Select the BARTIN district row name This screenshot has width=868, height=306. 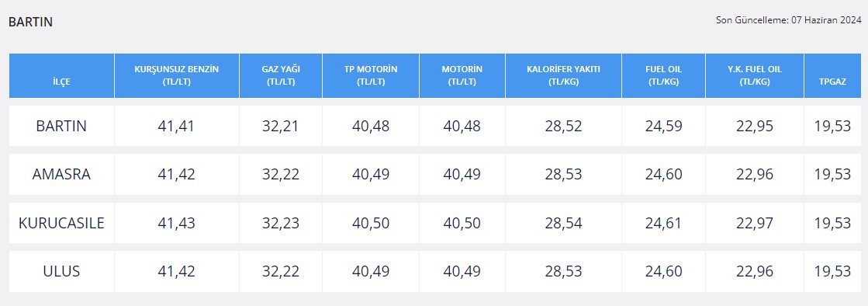click(x=61, y=126)
